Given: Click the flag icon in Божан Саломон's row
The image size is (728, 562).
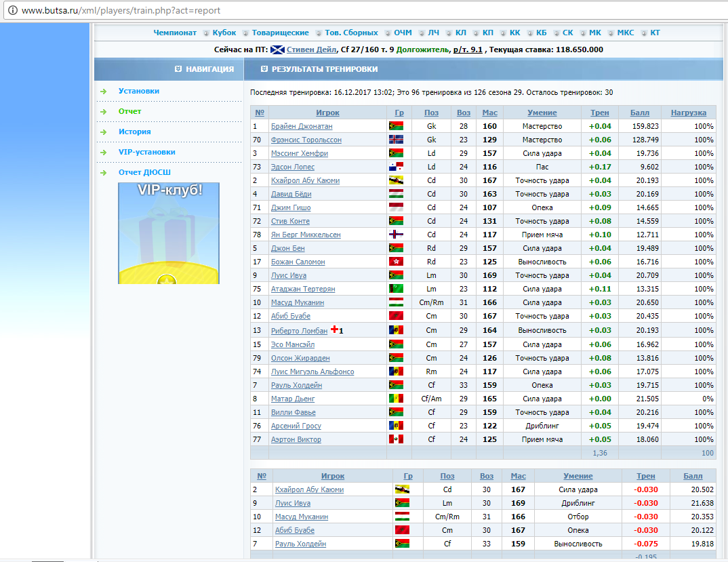Looking at the screenshot, I should 396,262.
